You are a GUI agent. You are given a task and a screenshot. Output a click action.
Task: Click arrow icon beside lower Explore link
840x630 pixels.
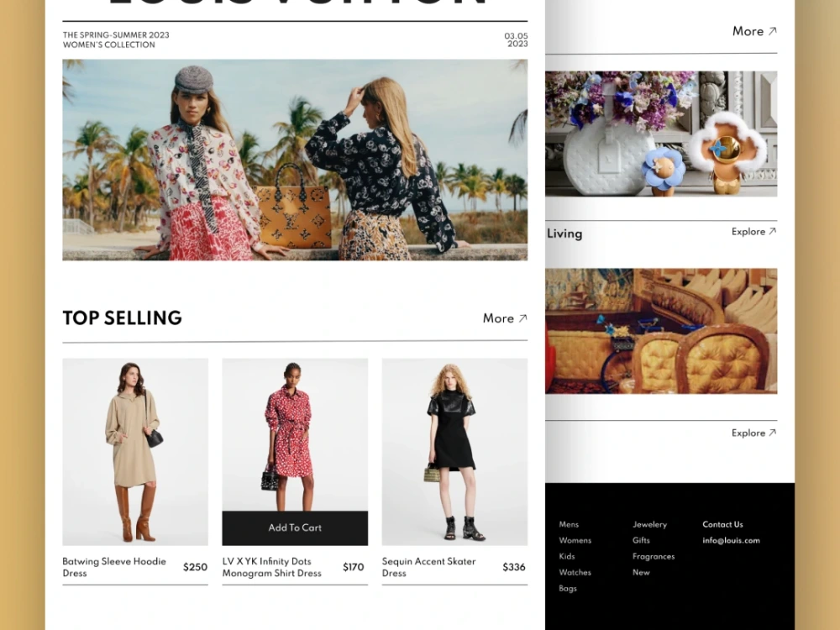point(773,433)
